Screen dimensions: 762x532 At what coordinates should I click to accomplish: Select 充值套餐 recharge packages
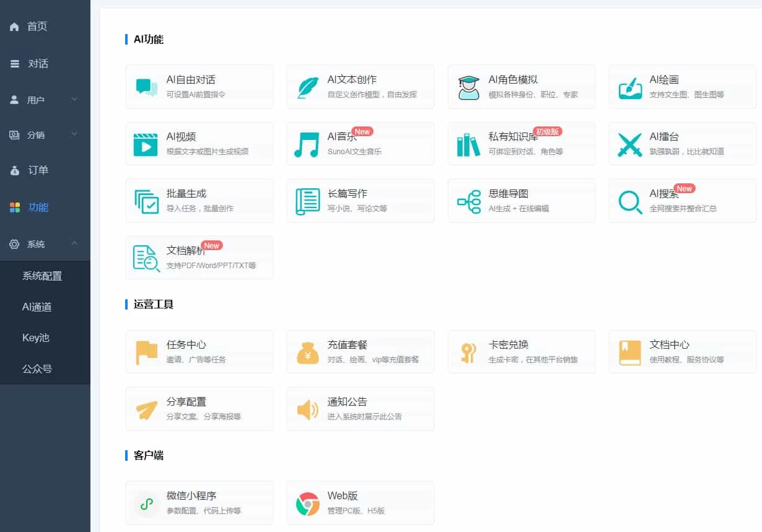pyautogui.click(x=360, y=351)
